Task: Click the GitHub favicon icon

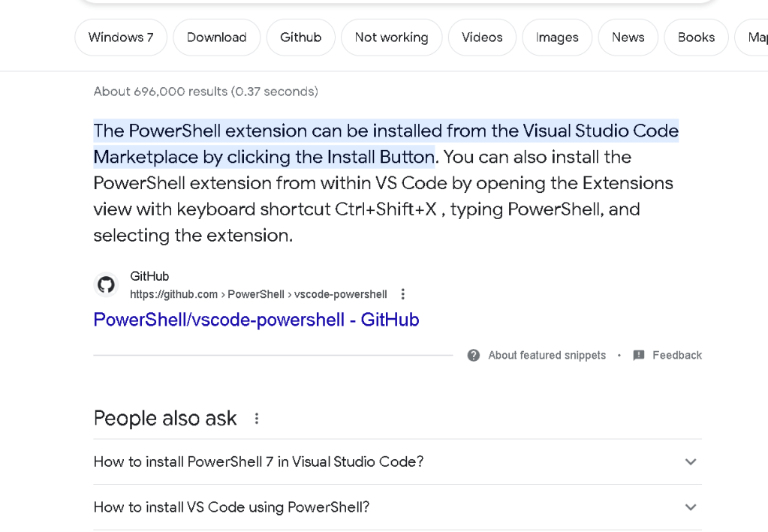Action: (106, 284)
